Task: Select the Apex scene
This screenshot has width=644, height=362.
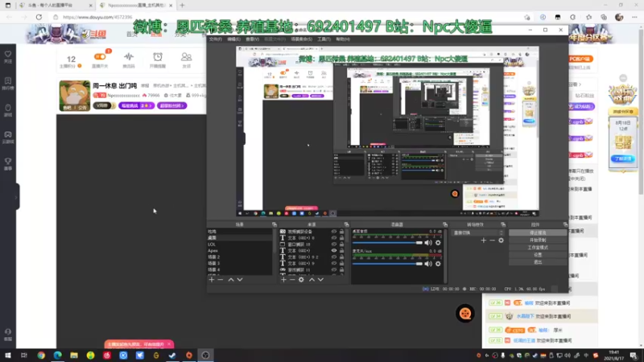Action: (x=239, y=250)
